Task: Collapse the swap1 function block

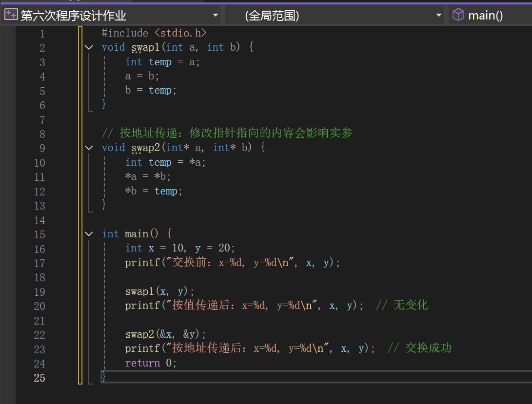Action: 89,47
